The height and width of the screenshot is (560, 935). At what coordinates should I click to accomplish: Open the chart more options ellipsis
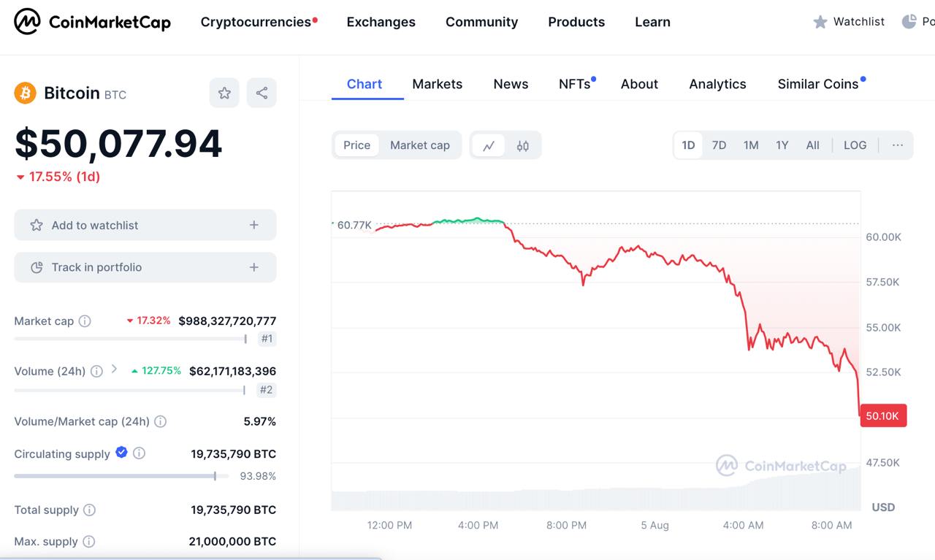click(898, 145)
